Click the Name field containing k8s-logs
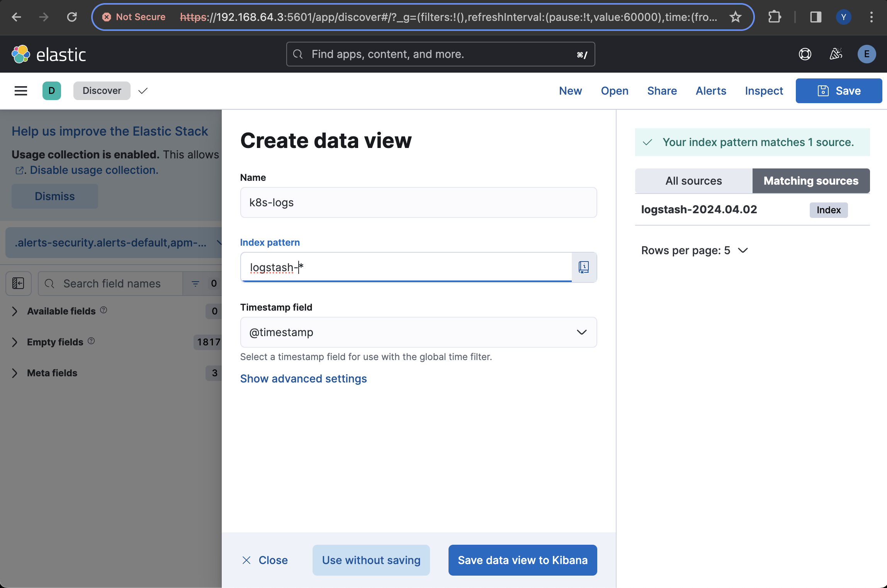The width and height of the screenshot is (887, 588). 418,202
